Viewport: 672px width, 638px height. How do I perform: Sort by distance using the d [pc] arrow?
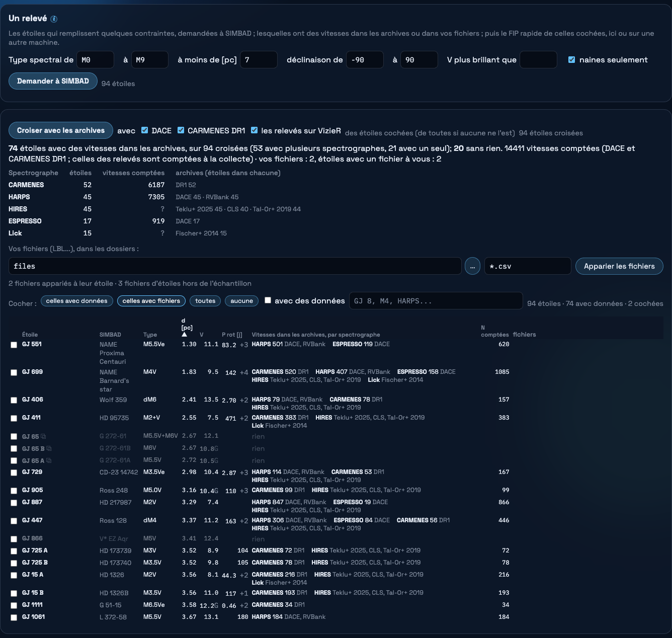pos(184,334)
